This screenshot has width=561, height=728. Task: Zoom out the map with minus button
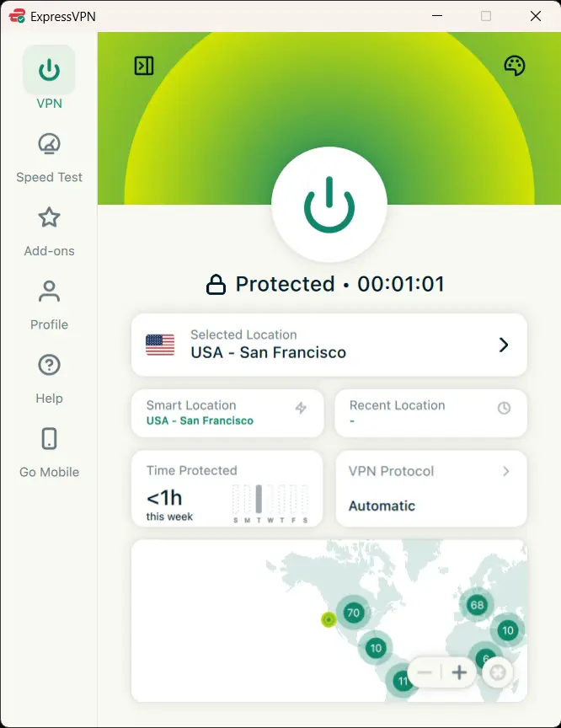tap(424, 672)
